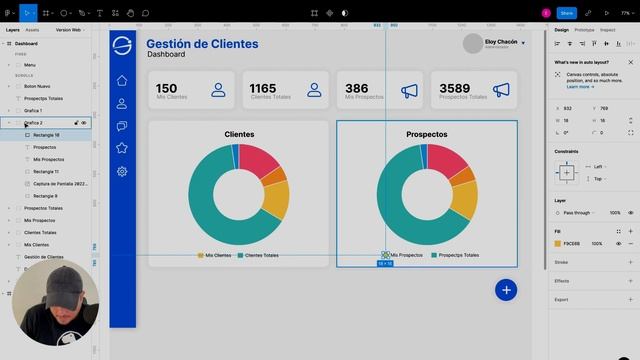640x360 pixels.
Task: Switch to the Layers tab
Action: click(x=12, y=30)
